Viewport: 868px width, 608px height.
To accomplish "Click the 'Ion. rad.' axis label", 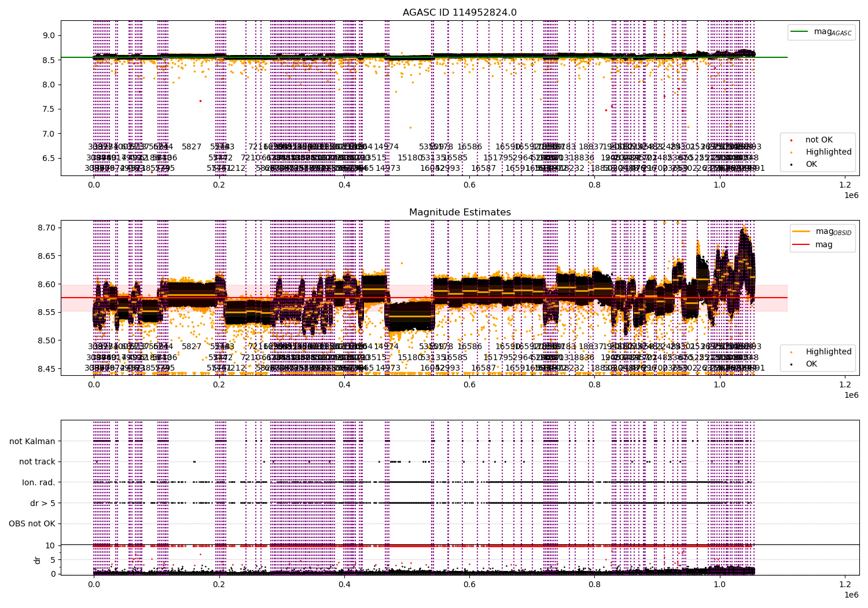I will click(x=39, y=482).
